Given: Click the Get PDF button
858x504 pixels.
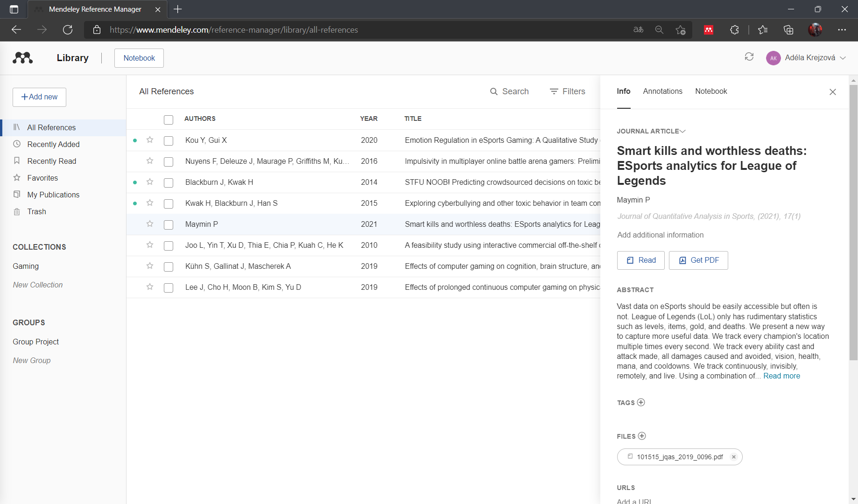Looking at the screenshot, I should coord(698,260).
